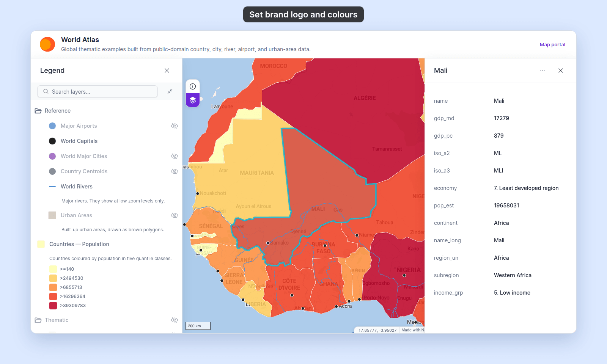Click the Countries — Population layer swatch
607x364 pixels.
click(x=41, y=244)
